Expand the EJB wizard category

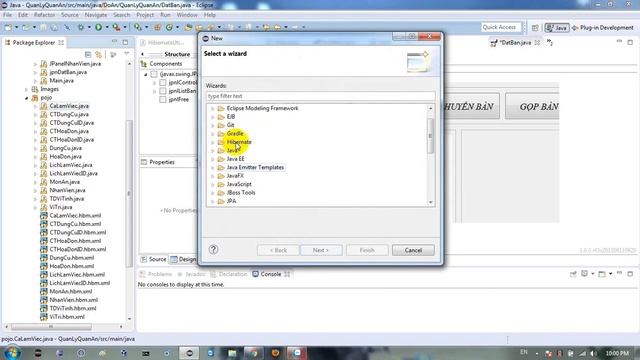pyautogui.click(x=213, y=117)
